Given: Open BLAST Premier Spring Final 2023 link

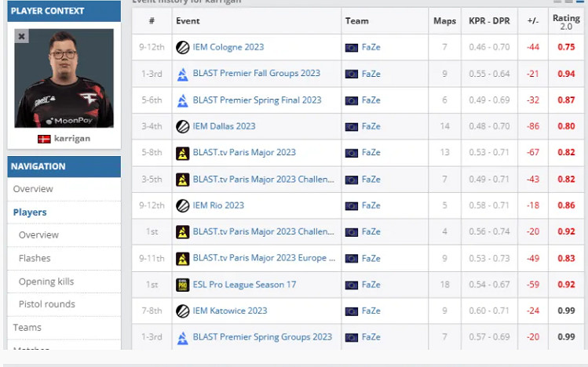Looking at the screenshot, I should [257, 100].
